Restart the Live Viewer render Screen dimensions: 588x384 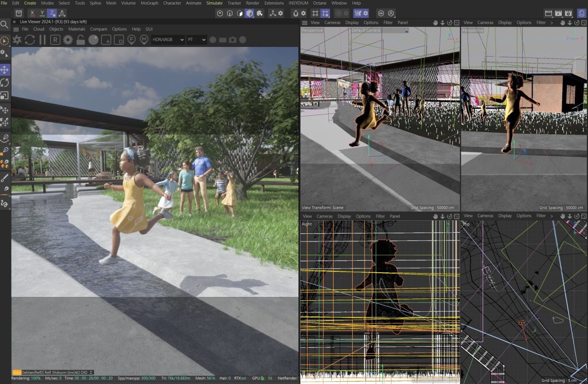pos(30,40)
